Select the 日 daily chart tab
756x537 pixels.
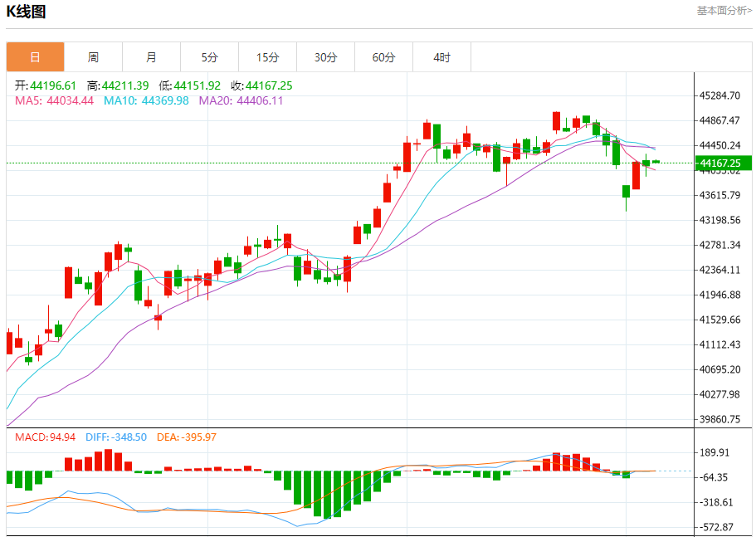(35, 57)
